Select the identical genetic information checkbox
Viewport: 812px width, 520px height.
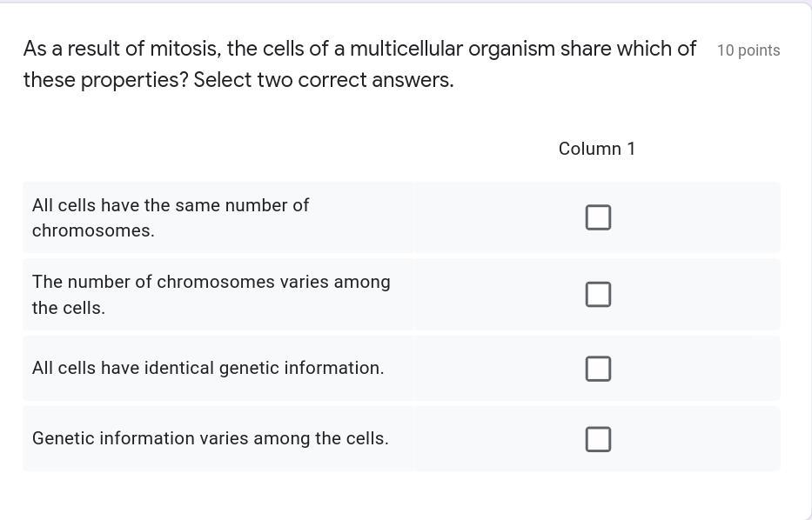point(598,369)
